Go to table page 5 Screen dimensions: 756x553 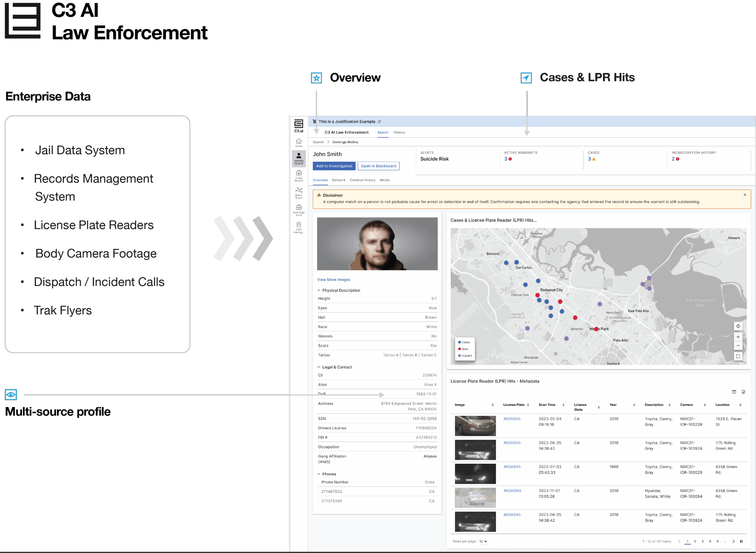click(718, 541)
